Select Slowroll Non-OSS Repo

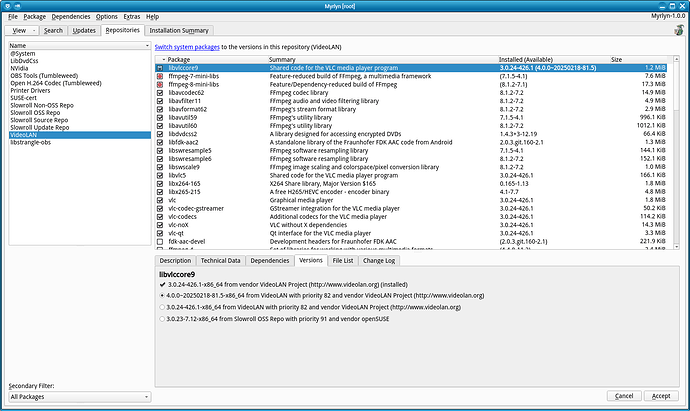pyautogui.click(x=80, y=106)
